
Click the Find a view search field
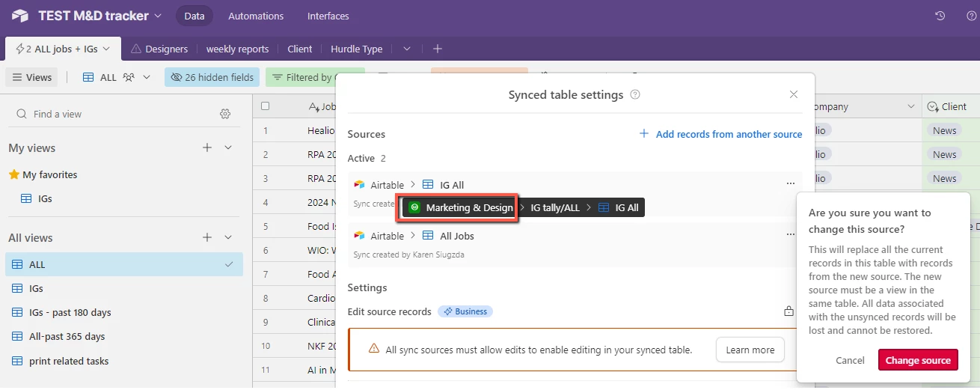pyautogui.click(x=112, y=114)
